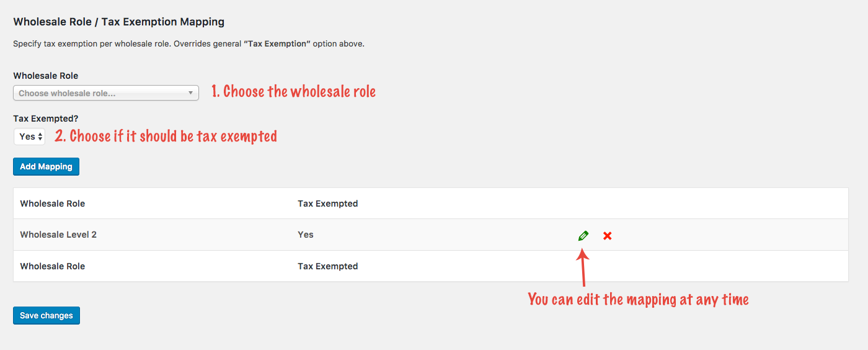Delete the Wholesale Level 2 mapping
Viewport: 868px width, 350px height.
pos(608,236)
